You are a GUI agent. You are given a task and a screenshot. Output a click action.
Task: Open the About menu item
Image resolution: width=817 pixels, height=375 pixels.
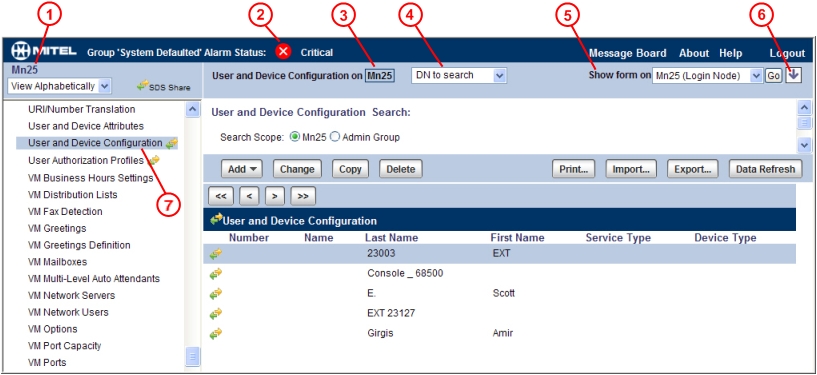(694, 53)
